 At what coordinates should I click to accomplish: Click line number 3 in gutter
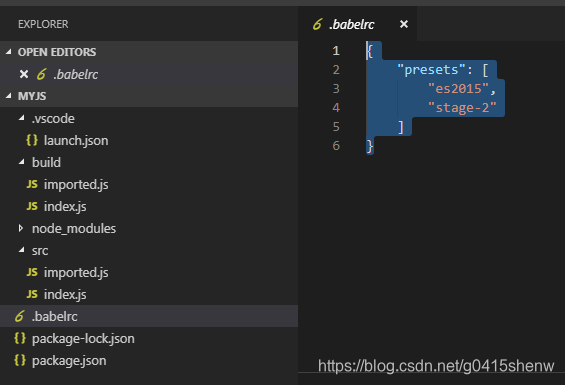[x=336, y=89]
